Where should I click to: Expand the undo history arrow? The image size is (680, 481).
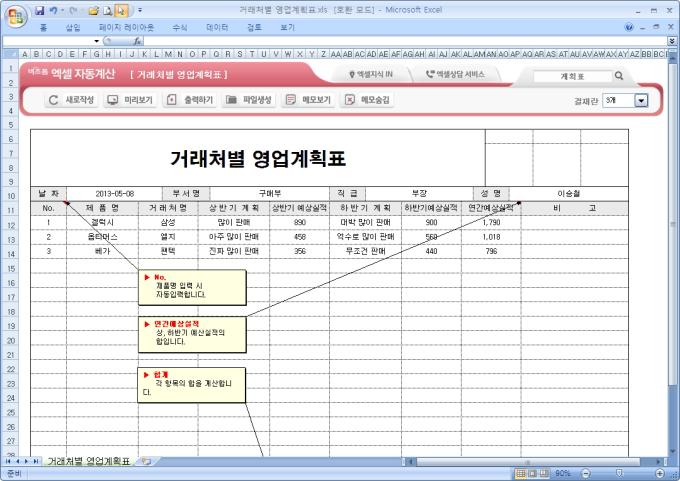[x=62, y=10]
